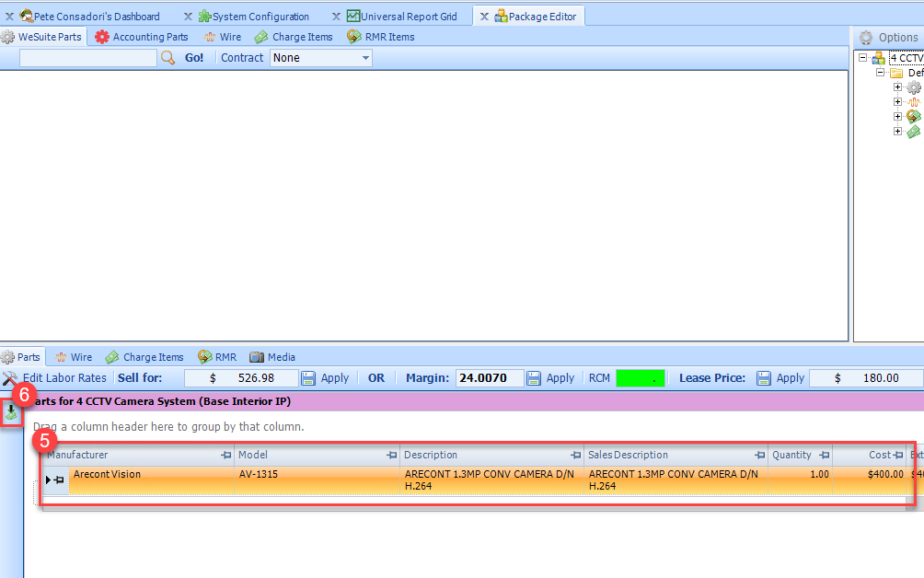Click the magnifying glass search icon
Image resolution: width=924 pixels, height=578 pixels.
(167, 58)
